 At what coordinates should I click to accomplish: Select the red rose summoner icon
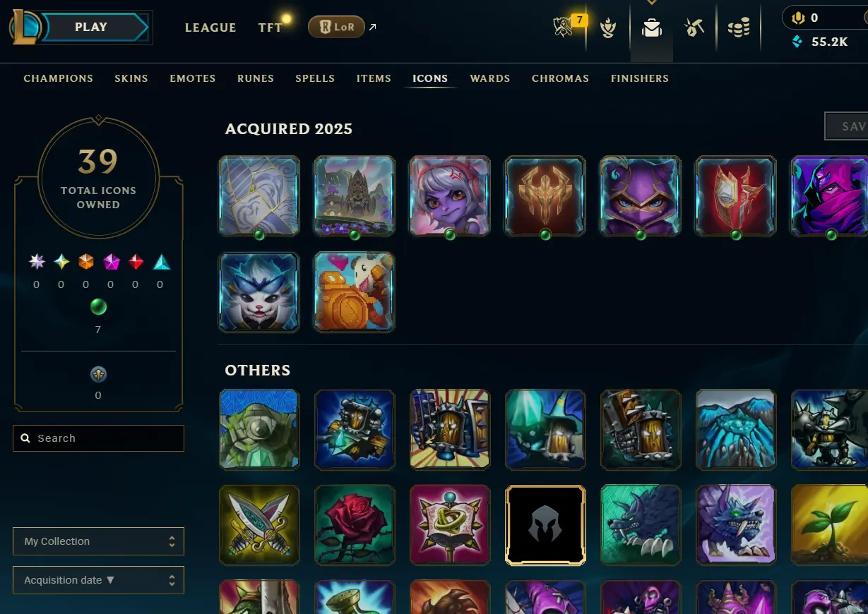355,525
